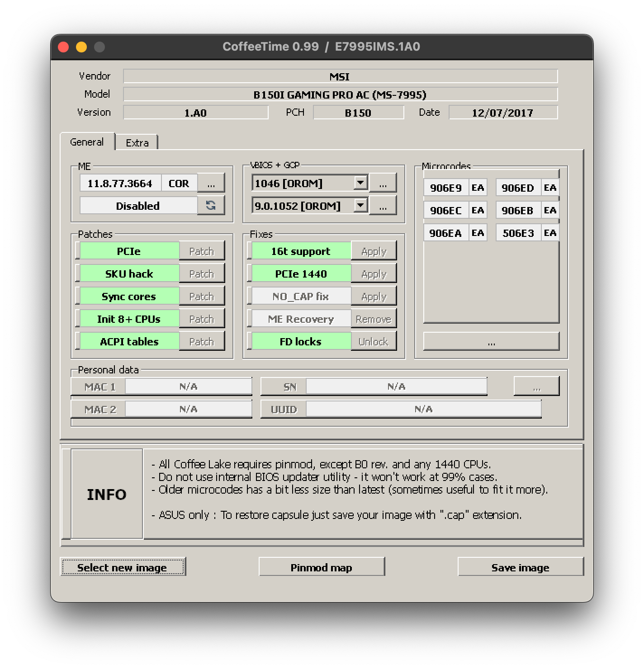Click Patch button for ACPI tables
The height and width of the screenshot is (669, 644).
[202, 341]
